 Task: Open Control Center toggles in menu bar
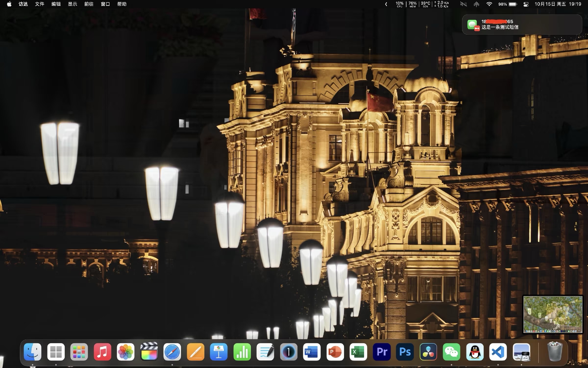526,4
